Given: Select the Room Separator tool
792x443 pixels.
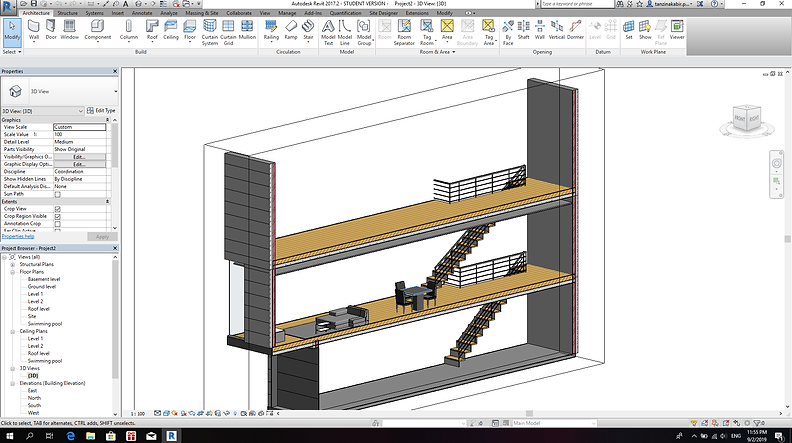Looking at the screenshot, I should [x=404, y=32].
